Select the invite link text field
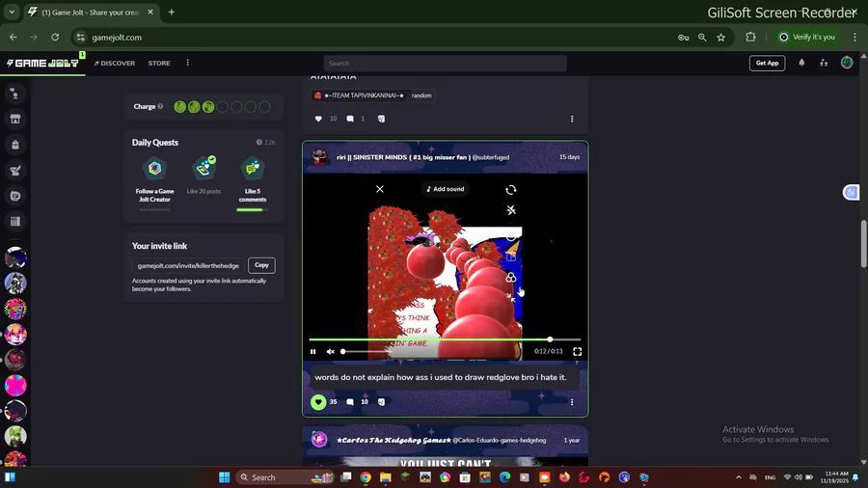The width and height of the screenshot is (868, 488). (x=188, y=265)
